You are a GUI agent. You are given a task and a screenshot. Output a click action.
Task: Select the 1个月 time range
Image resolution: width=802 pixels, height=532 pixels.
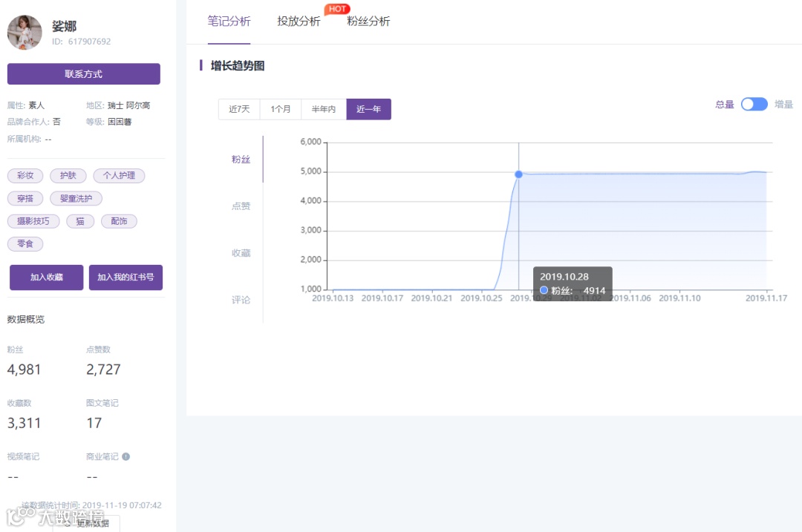point(280,109)
